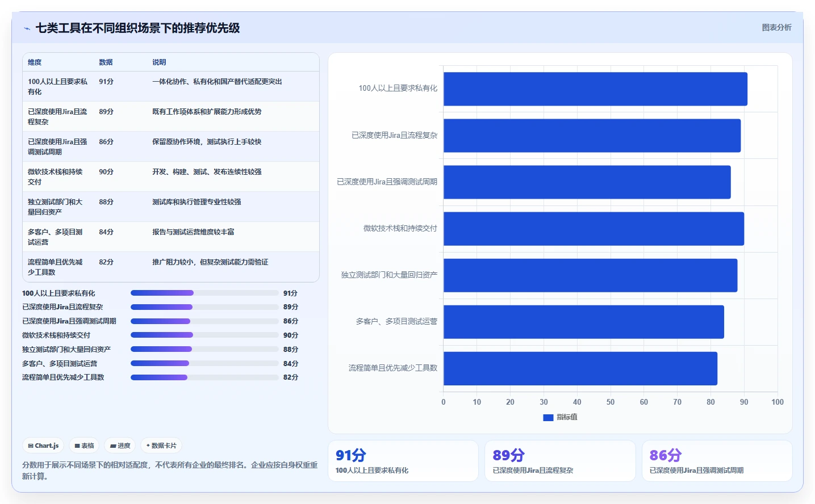Click the 图表分析 label at top right
Viewport: 815px width, 504px height.
point(776,27)
